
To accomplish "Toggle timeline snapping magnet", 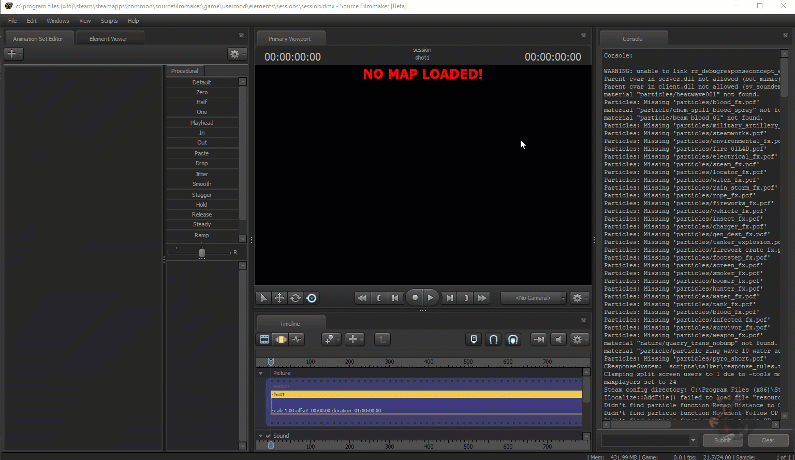I will coord(493,339).
